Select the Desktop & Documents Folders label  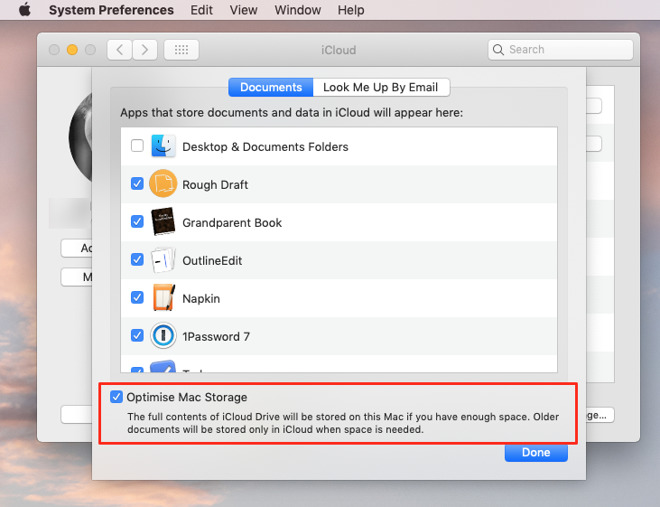[x=265, y=147]
